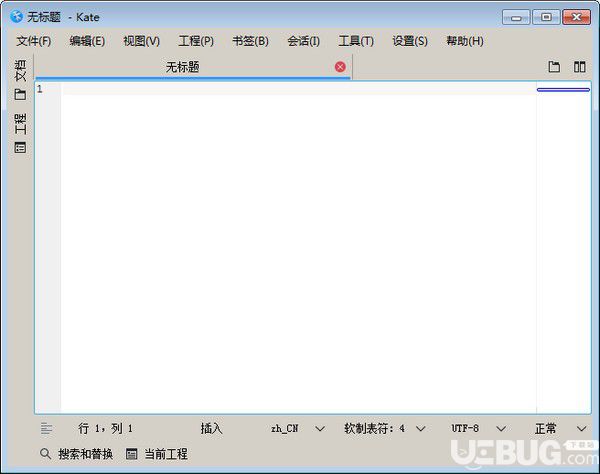Minimize the Kate window

(516, 17)
